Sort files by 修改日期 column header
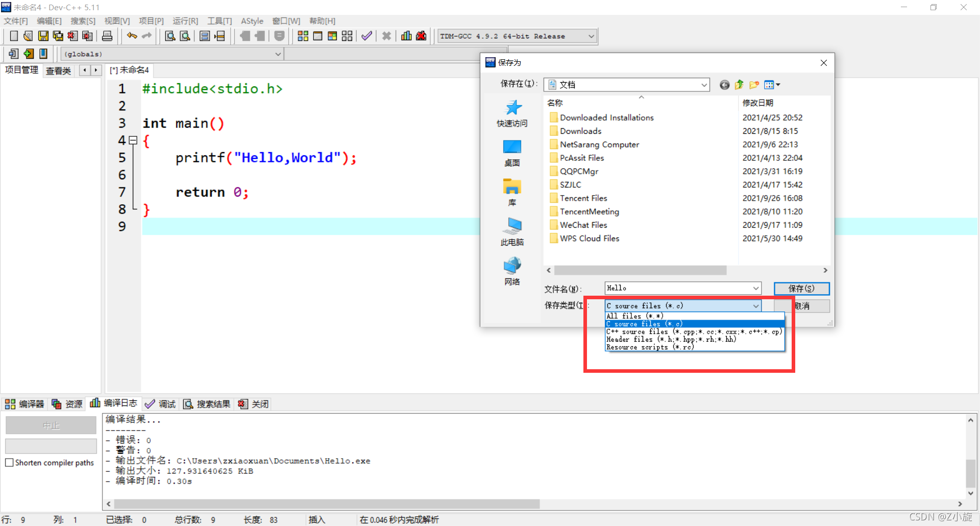 757,103
